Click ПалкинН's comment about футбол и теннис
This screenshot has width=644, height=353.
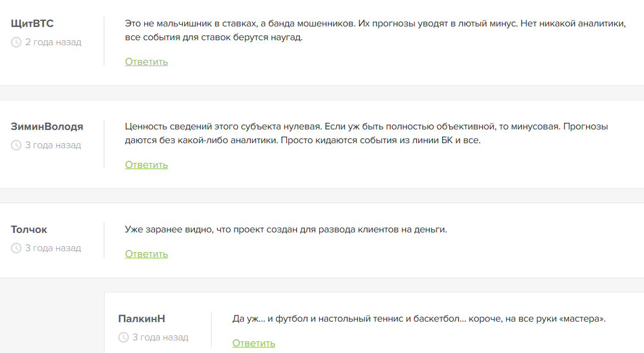(418, 318)
